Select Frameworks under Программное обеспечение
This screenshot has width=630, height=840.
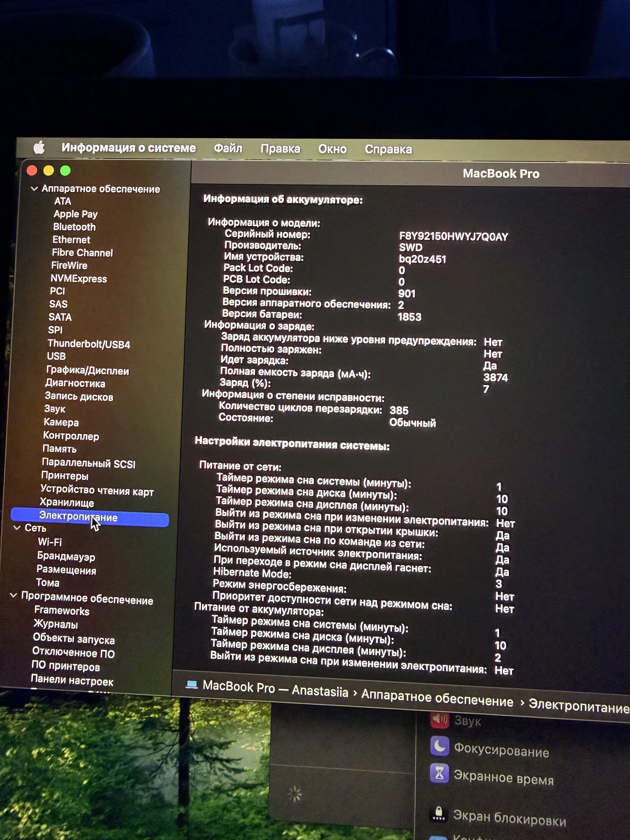pos(62,611)
